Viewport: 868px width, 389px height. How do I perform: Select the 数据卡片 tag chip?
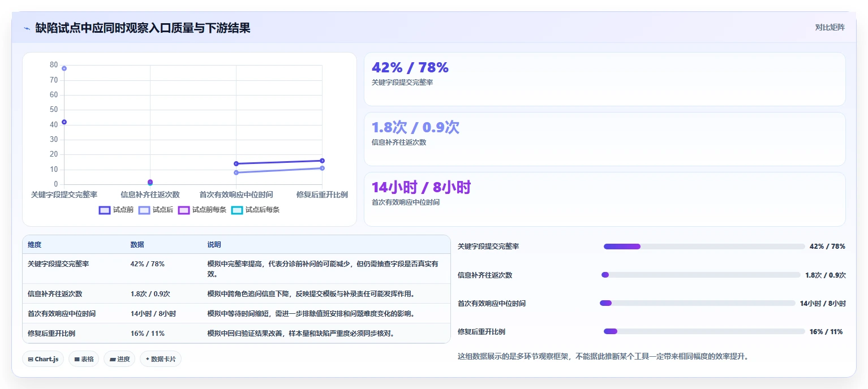tap(161, 359)
